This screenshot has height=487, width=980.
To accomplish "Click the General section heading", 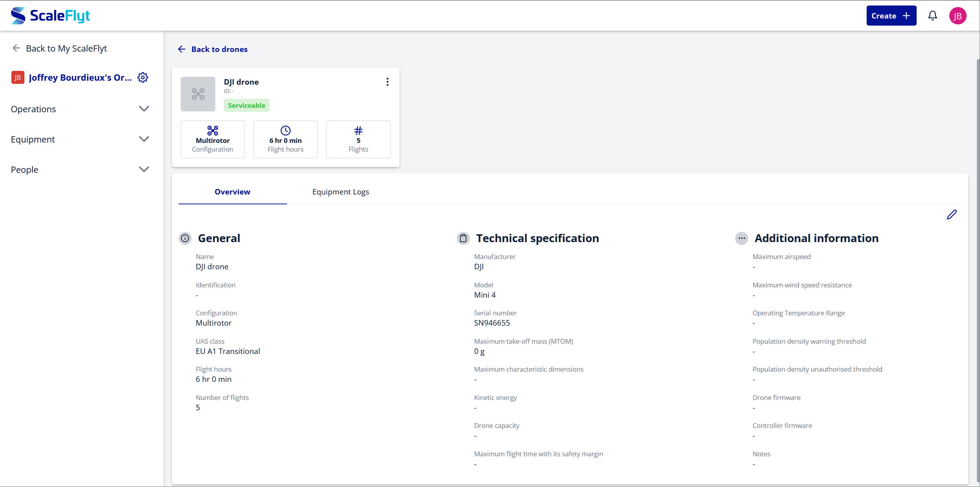I will [x=219, y=238].
